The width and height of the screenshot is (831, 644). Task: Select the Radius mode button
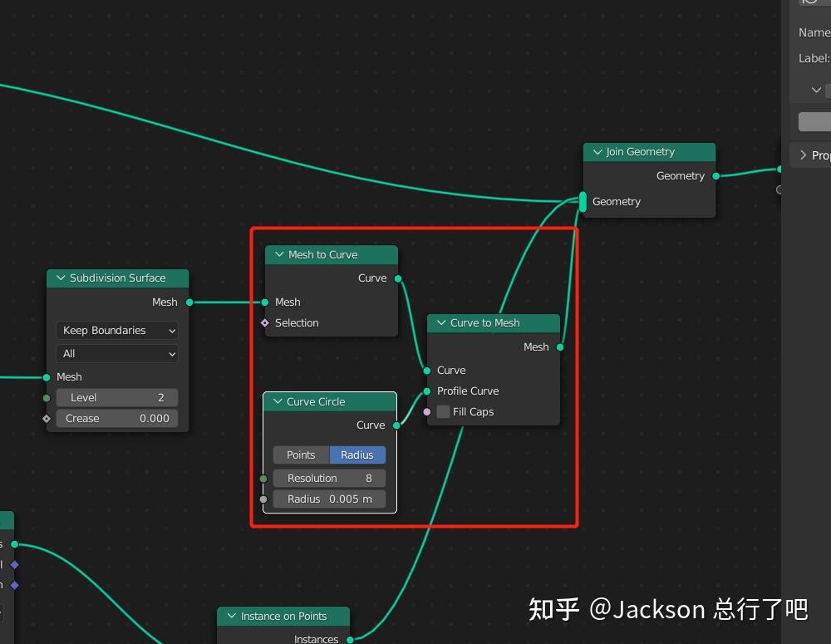pyautogui.click(x=357, y=455)
